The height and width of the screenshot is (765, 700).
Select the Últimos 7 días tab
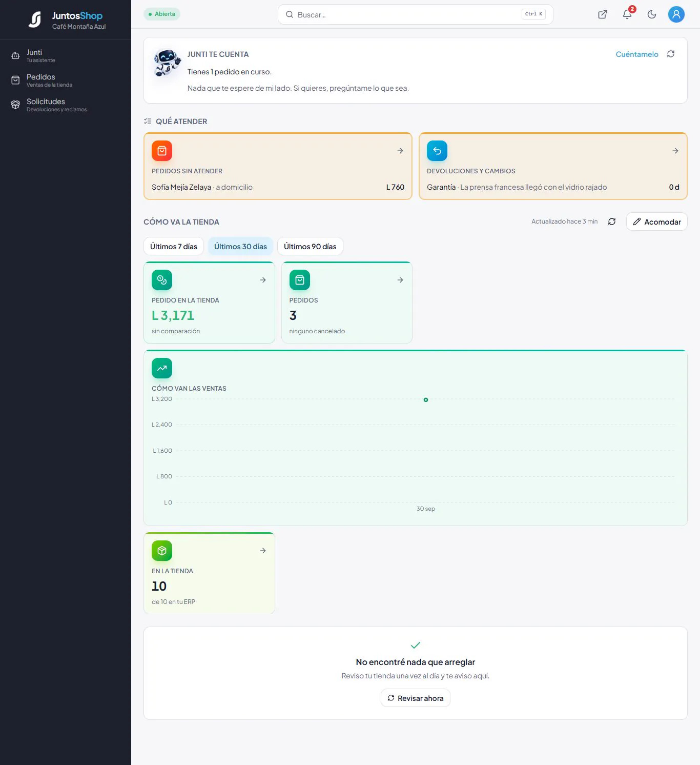174,247
